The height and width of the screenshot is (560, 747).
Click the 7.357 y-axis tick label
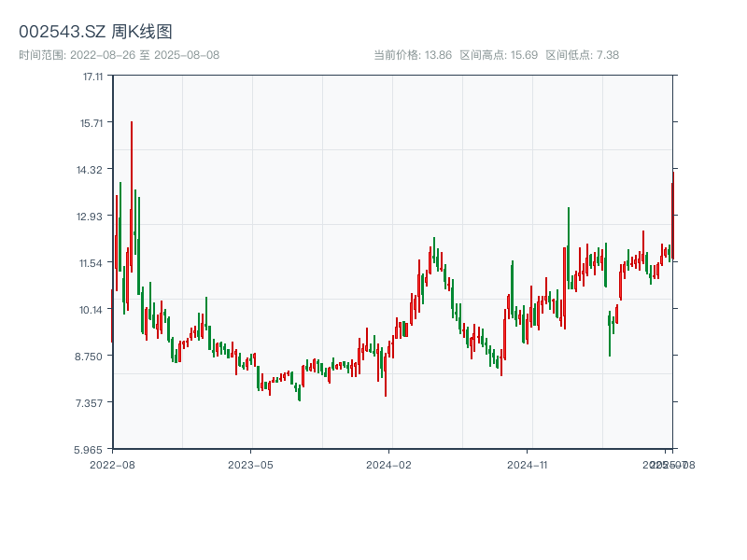tap(92, 403)
